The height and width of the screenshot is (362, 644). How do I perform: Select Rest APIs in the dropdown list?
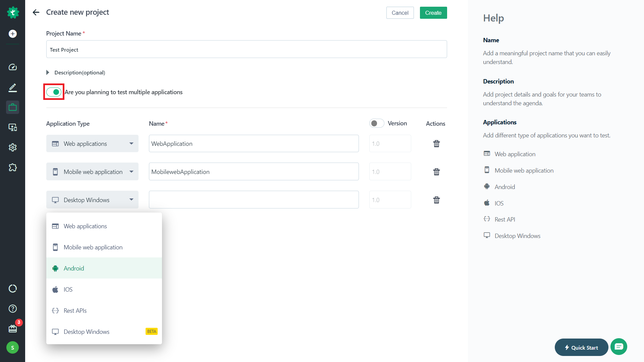tap(104, 310)
